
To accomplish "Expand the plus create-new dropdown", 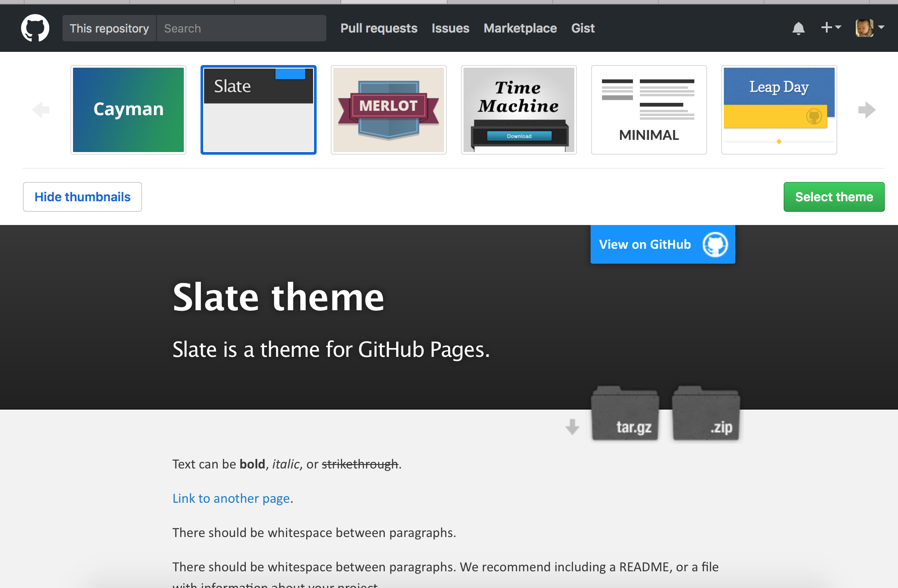I will [x=831, y=28].
